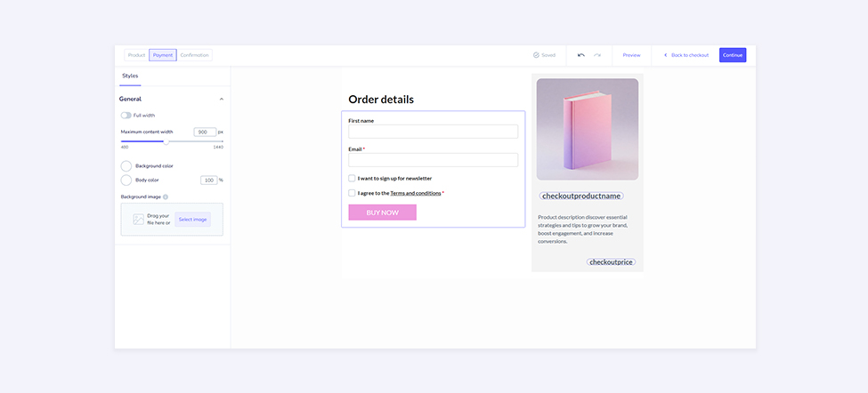
Task: Click the redo arrow icon
Action: 597,55
